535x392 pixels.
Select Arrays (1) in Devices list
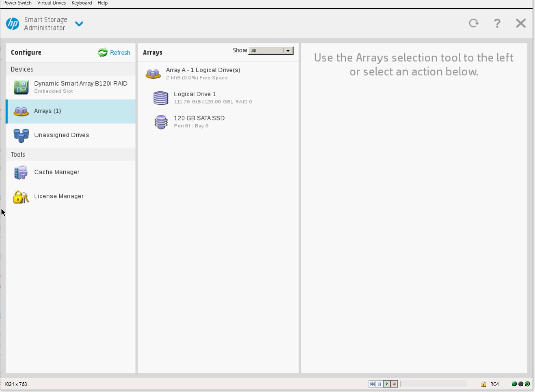[x=71, y=111]
